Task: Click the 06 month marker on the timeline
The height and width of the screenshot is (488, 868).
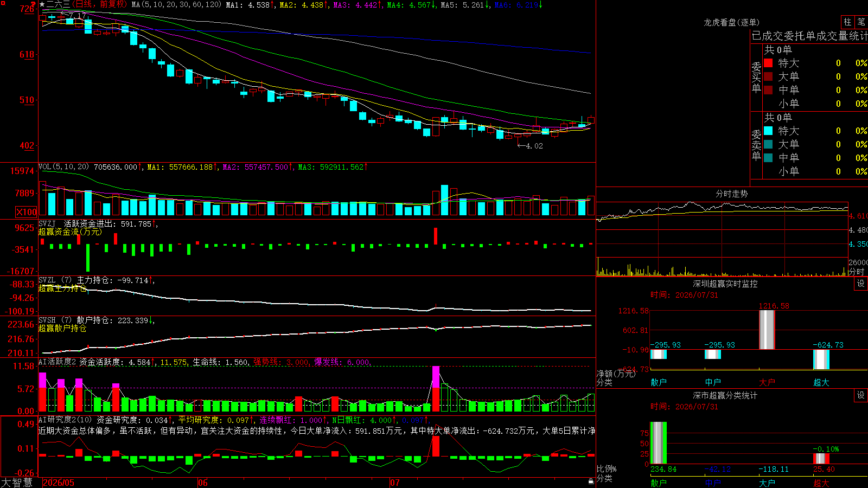Action: (202, 483)
